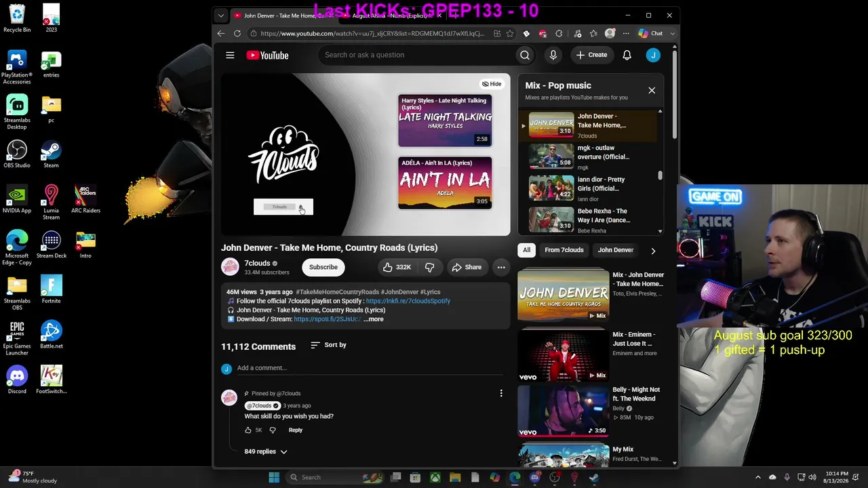868x488 pixels.
Task: Show more filter chips with the arrow
Action: click(x=653, y=251)
